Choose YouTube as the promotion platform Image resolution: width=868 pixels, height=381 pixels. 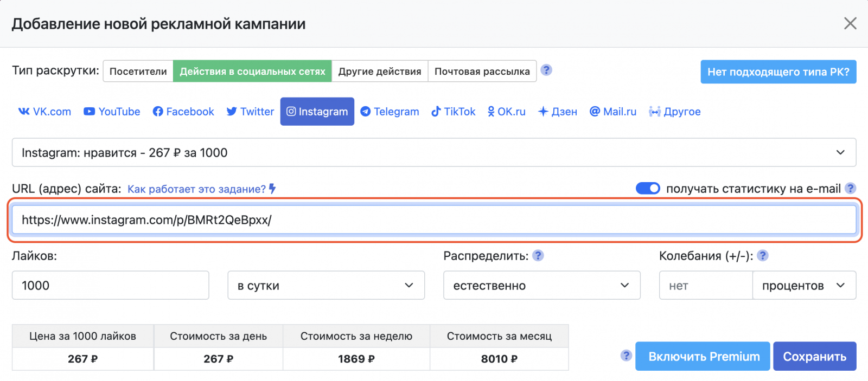pos(112,112)
